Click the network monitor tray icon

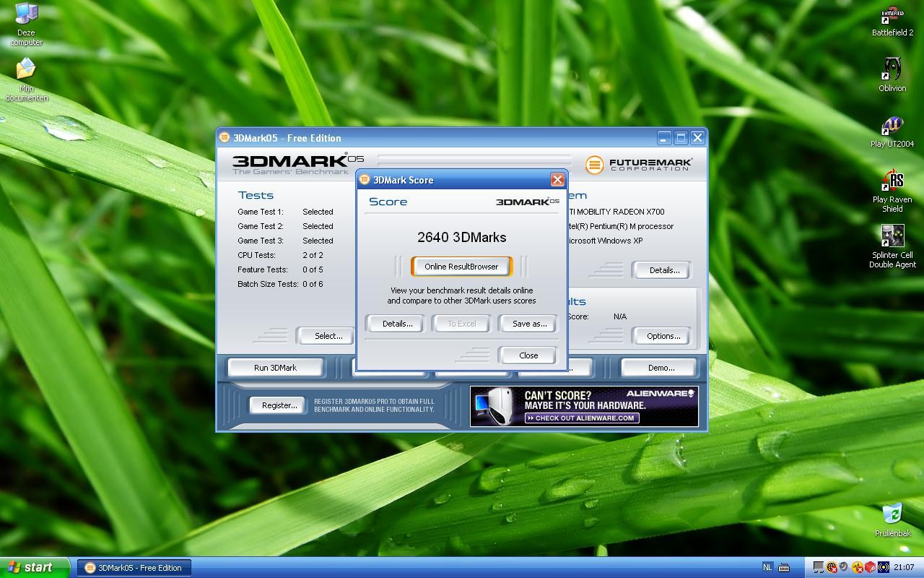pyautogui.click(x=819, y=567)
